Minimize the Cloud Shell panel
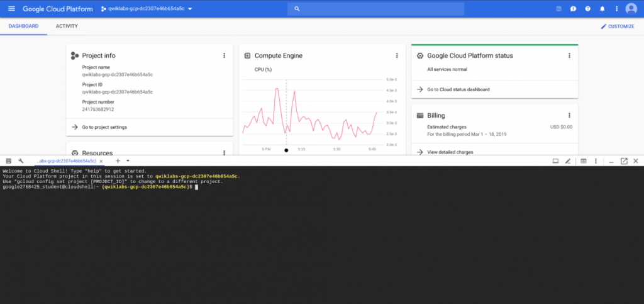 (x=611, y=162)
